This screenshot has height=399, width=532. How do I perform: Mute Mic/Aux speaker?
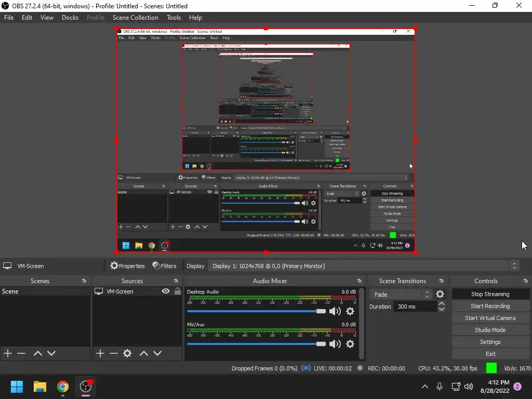click(335, 344)
